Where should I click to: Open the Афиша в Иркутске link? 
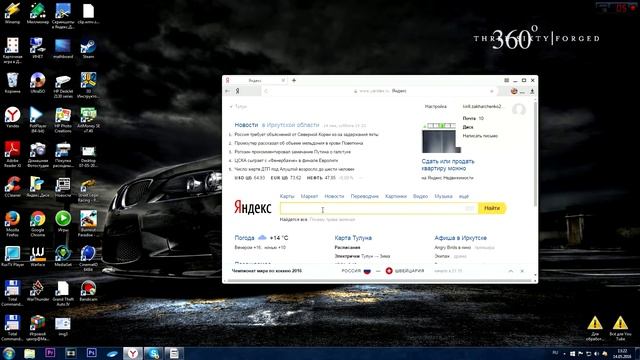point(460,238)
